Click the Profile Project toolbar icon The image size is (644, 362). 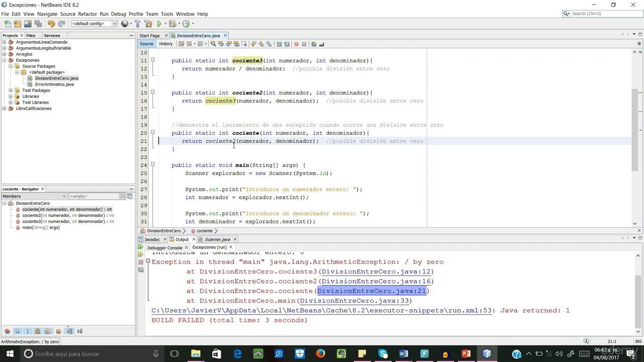click(x=186, y=24)
